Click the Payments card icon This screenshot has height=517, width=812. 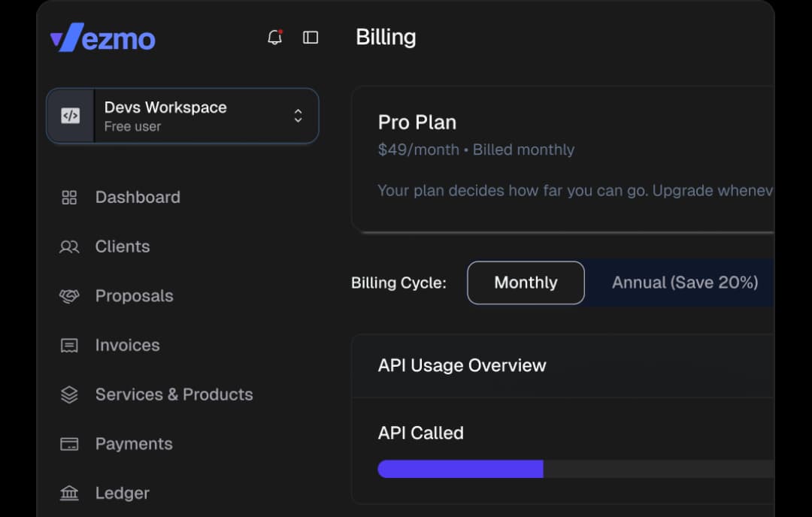pos(69,443)
